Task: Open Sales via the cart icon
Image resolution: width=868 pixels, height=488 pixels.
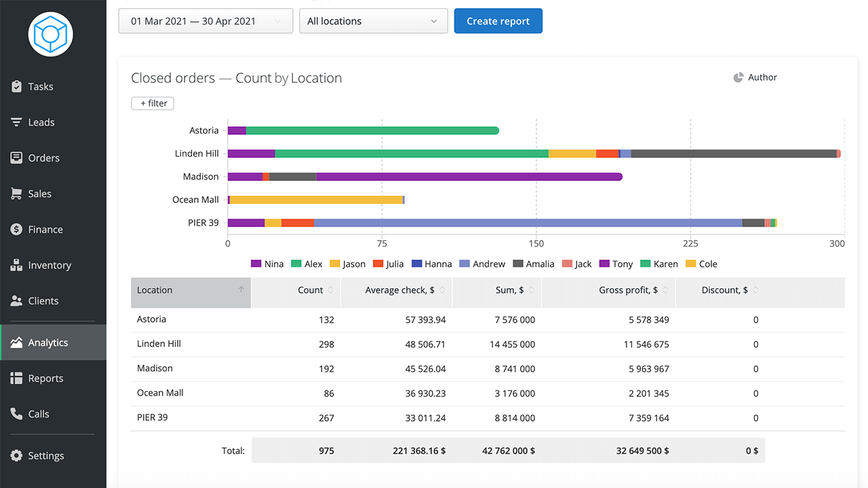Action: tap(16, 194)
